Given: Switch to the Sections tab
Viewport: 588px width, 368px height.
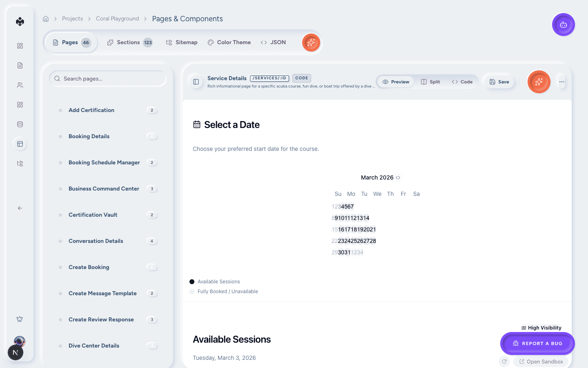Looking at the screenshot, I should tap(129, 42).
